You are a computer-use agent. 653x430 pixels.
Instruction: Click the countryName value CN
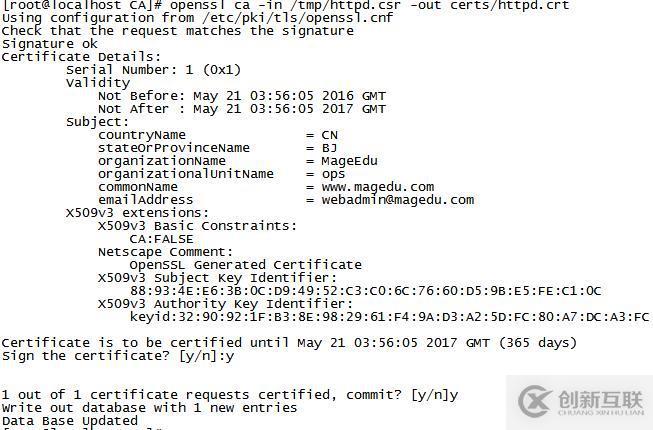tap(329, 135)
